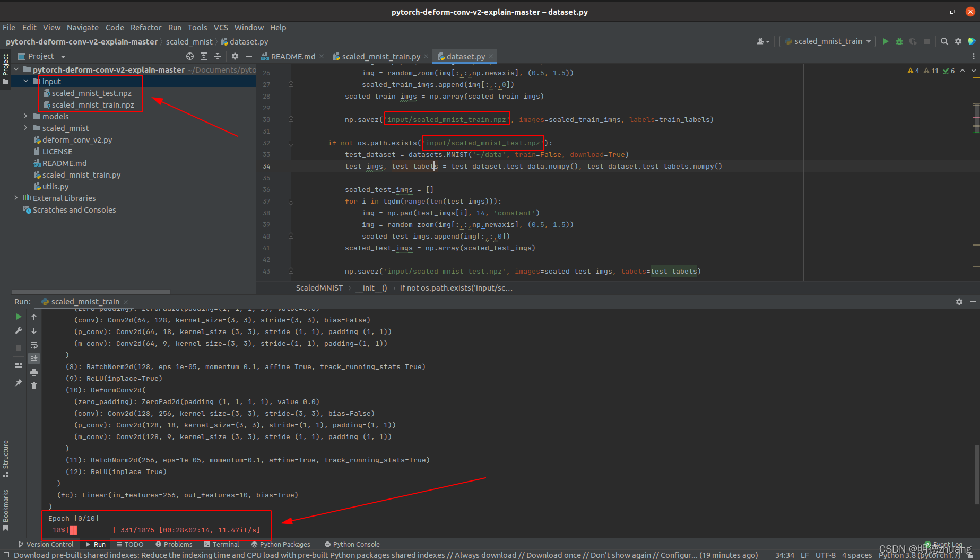980x560 pixels.
Task: Click the stop square in the main toolbar
Action: tap(927, 41)
